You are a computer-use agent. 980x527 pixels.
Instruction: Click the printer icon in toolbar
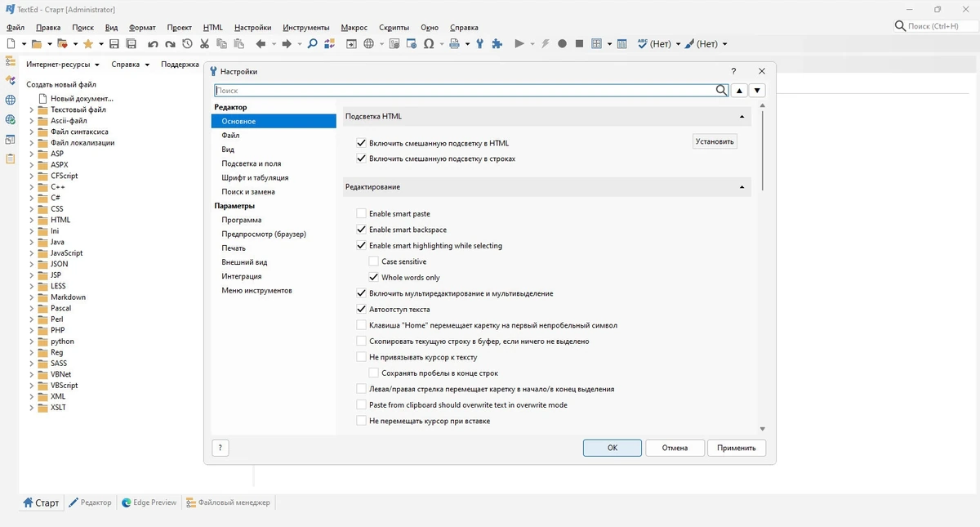454,44
